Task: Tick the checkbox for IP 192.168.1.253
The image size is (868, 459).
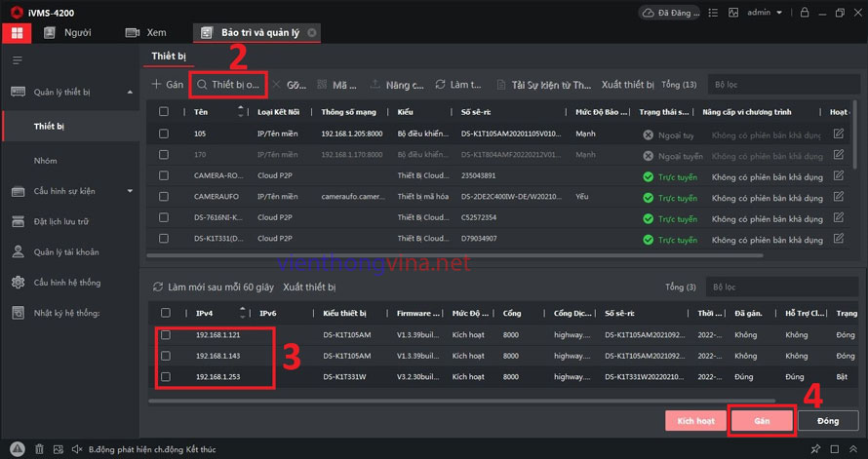Action: click(x=165, y=376)
